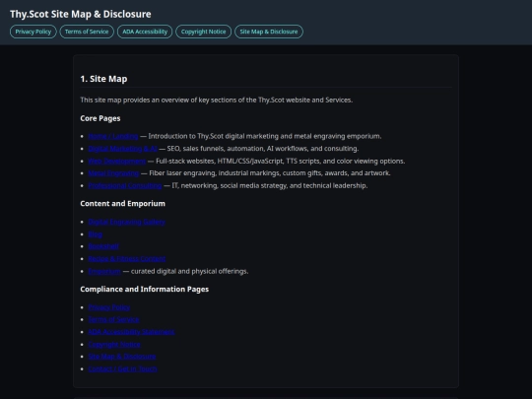532x399 pixels.
Task: Go to the Blog link
Action: (95, 234)
